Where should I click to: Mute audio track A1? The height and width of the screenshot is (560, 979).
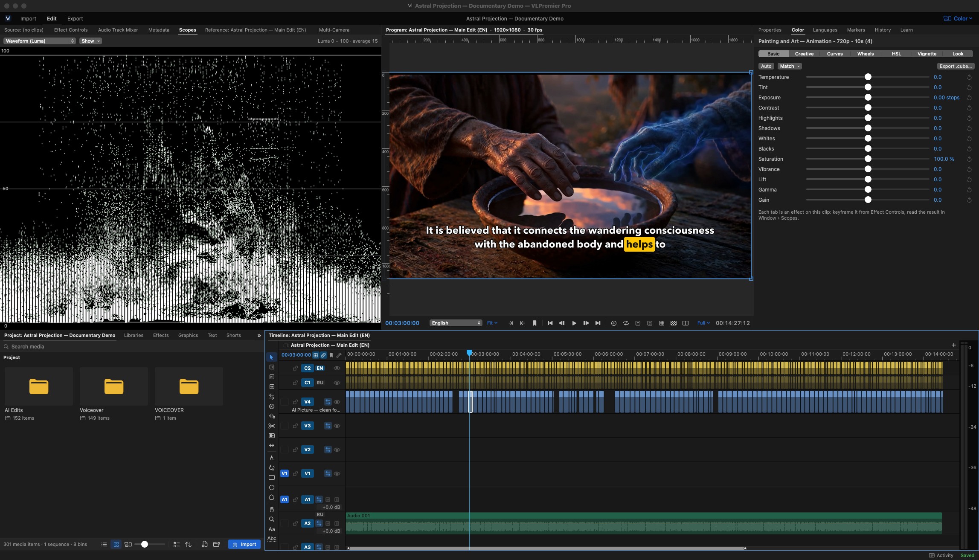328,499
